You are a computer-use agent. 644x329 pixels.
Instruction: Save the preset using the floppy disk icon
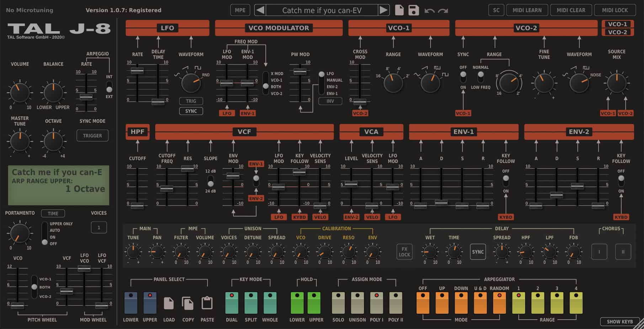pyautogui.click(x=413, y=10)
